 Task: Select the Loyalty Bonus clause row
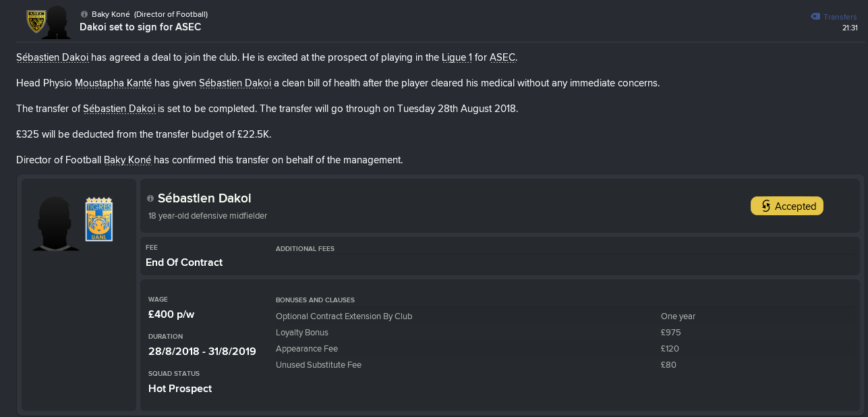click(498, 333)
